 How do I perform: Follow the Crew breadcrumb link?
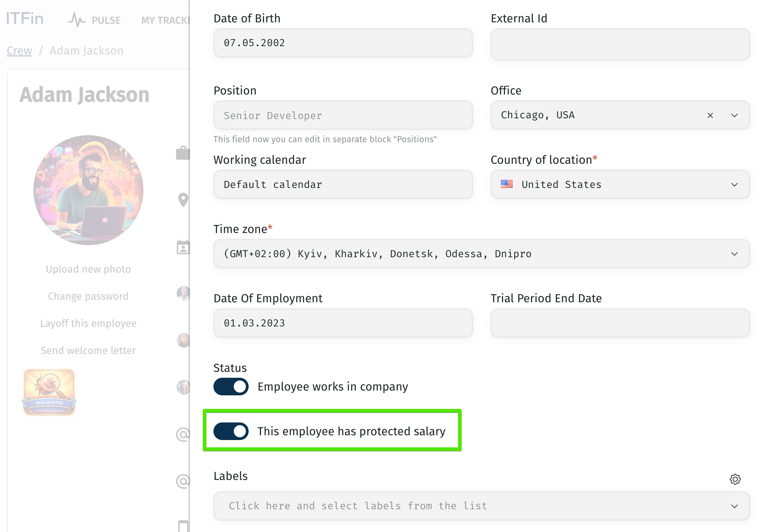point(19,51)
